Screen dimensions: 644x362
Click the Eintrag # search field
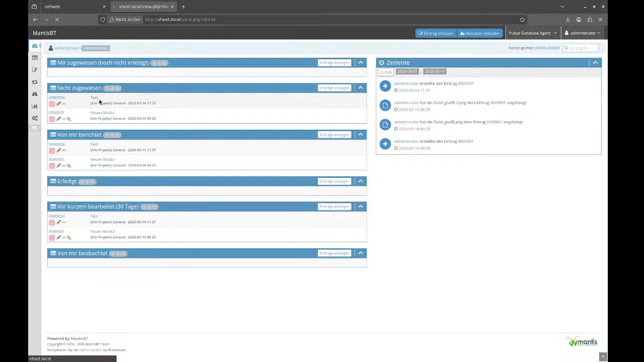pos(580,48)
